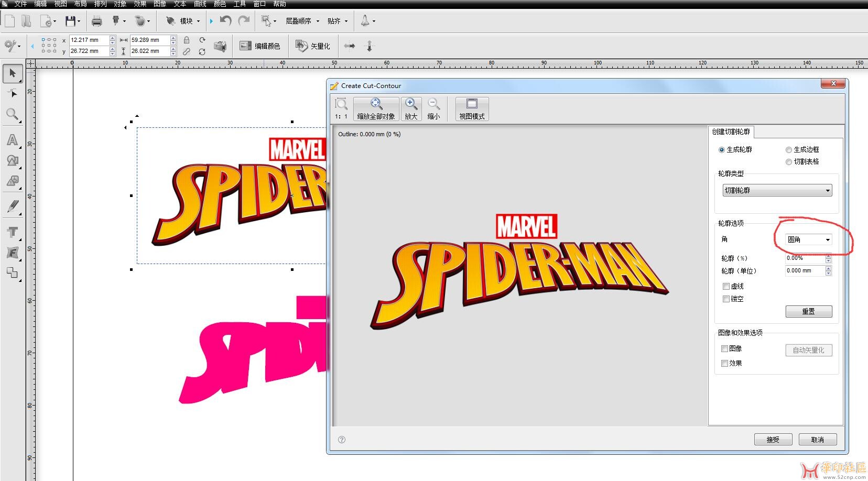The width and height of the screenshot is (868, 481).
Task: Click the 接受 accept button
Action: coord(773,440)
